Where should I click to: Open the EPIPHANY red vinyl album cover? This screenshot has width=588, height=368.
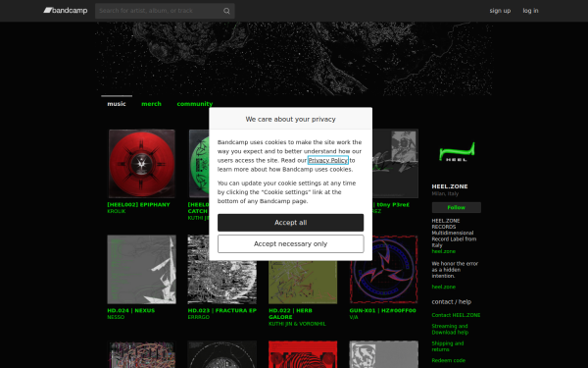pos(142,164)
